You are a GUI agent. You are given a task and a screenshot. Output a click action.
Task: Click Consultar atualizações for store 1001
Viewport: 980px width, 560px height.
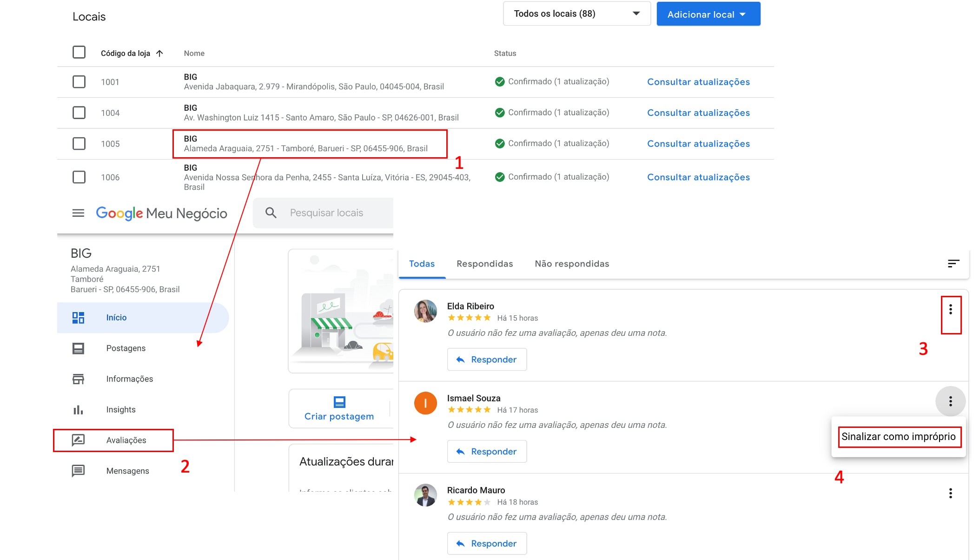pyautogui.click(x=698, y=82)
